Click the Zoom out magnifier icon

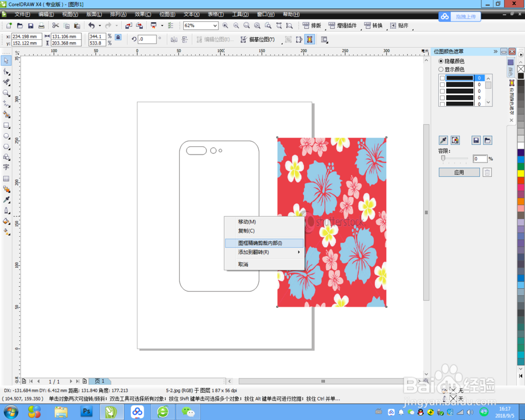coord(236,25)
